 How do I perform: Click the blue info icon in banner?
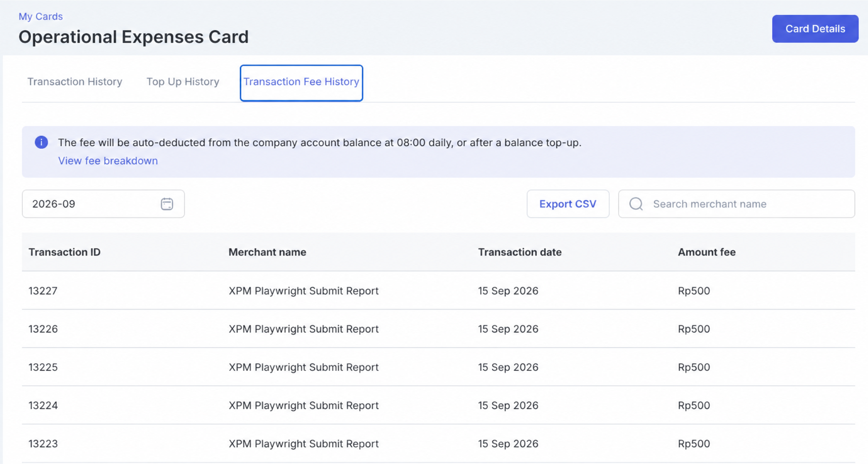click(41, 142)
